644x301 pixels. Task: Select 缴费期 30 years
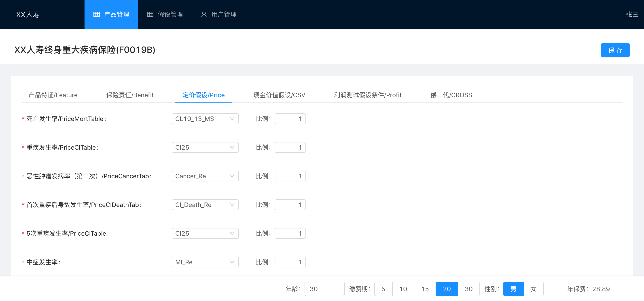[x=469, y=289]
